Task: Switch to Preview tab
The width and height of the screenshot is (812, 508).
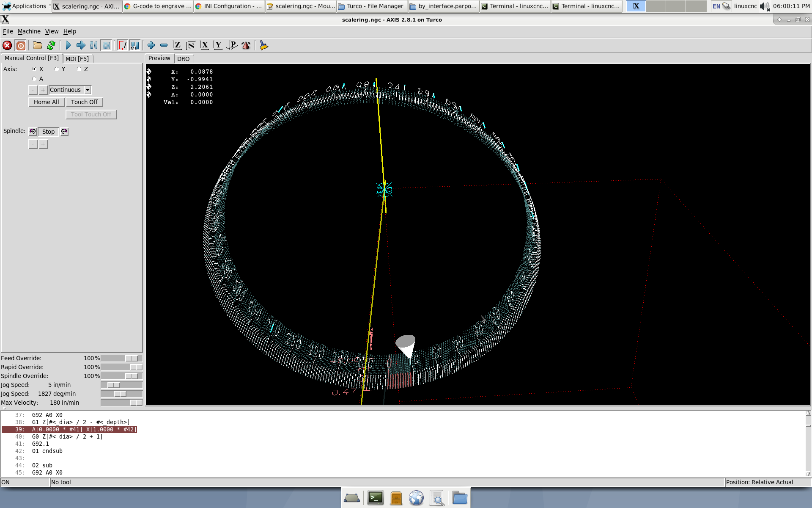Action: click(x=159, y=58)
